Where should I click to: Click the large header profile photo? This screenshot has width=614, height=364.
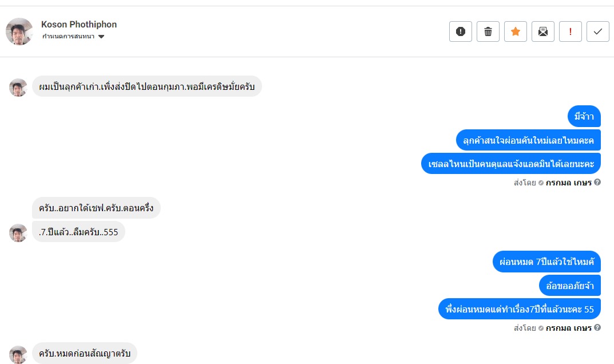(x=19, y=31)
